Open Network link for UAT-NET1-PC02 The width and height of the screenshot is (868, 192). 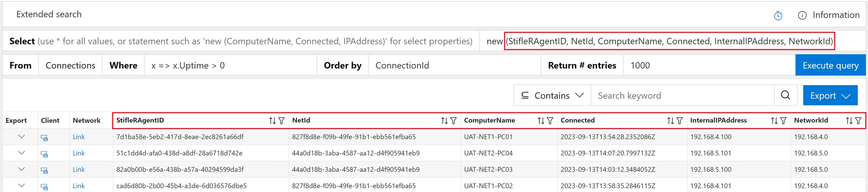78,186
